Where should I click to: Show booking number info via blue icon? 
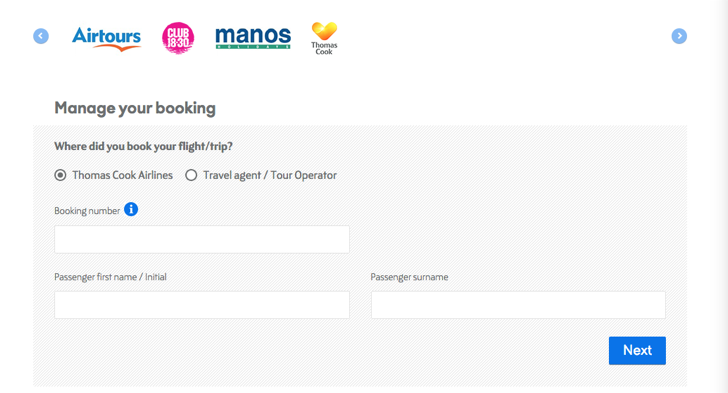(131, 210)
